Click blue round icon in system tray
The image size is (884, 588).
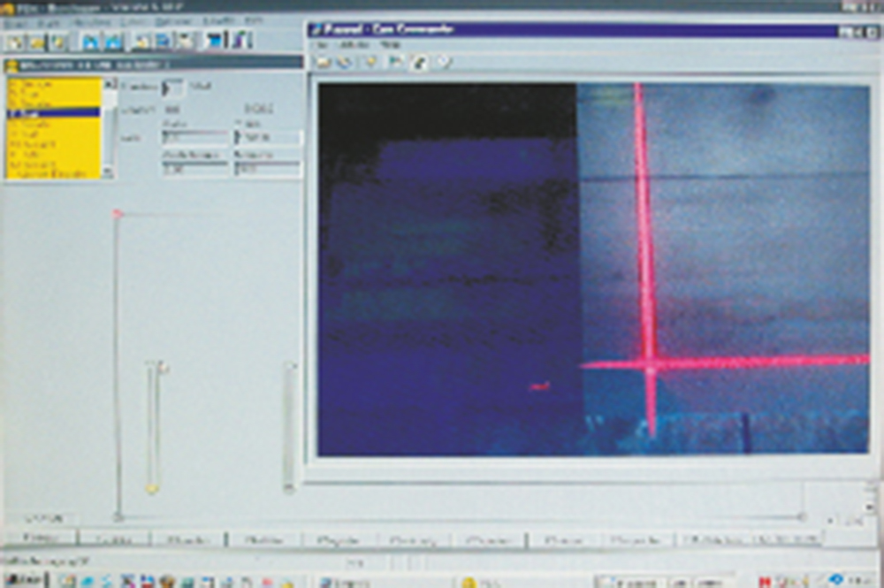pos(838,579)
